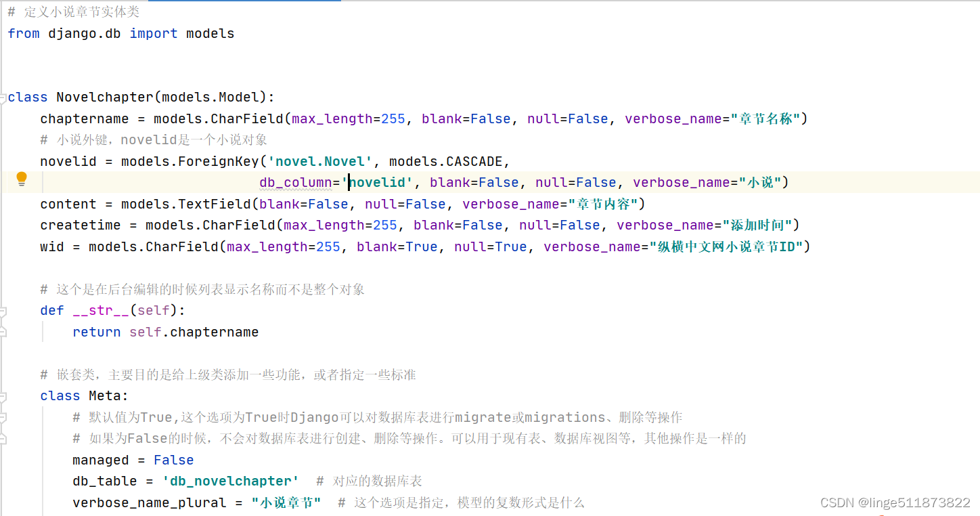
Task: Click the db_column keyword argument
Action: (x=296, y=182)
